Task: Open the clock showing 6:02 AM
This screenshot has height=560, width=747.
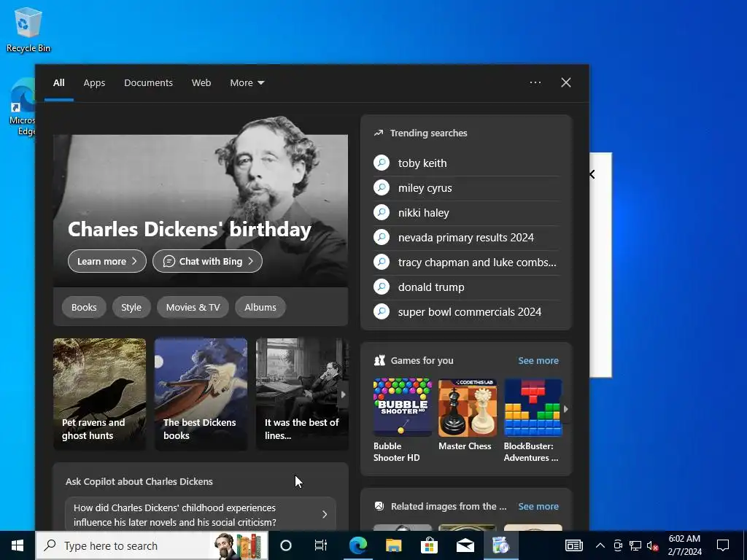Action: click(684, 545)
